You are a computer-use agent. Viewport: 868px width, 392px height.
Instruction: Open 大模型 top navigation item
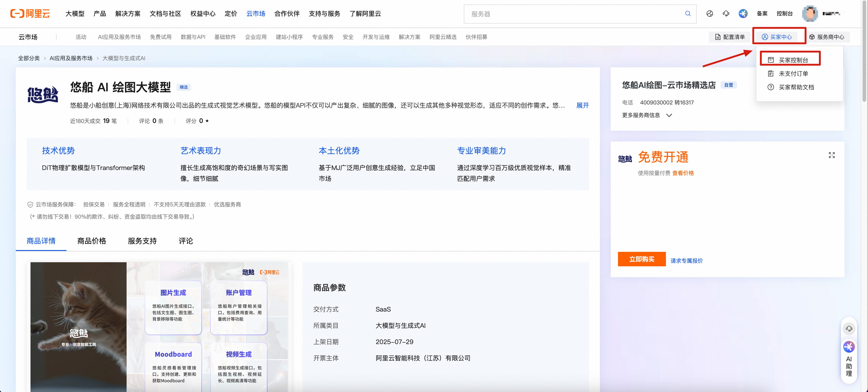(75, 14)
